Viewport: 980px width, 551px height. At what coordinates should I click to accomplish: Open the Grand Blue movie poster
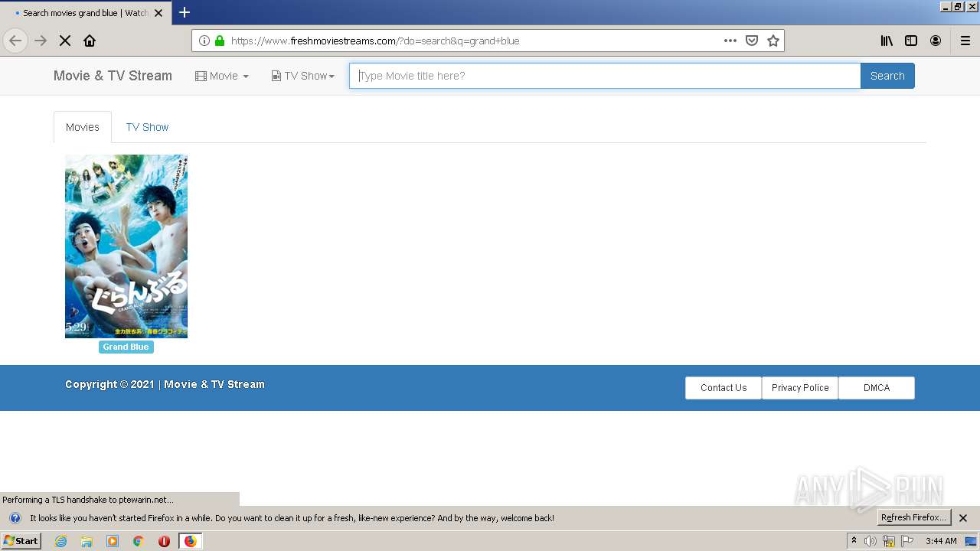coord(126,246)
